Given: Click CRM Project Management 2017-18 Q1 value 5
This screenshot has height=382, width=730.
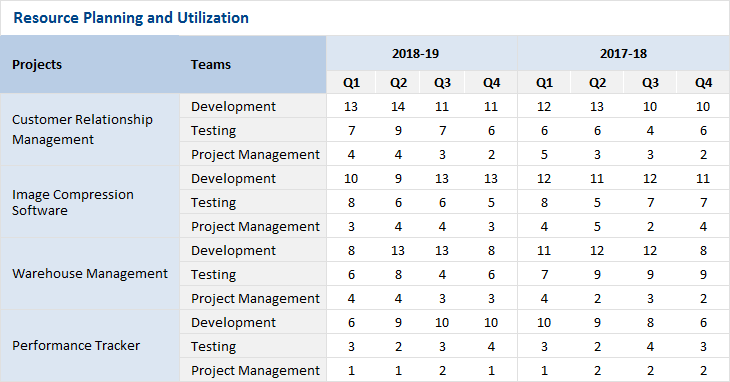Looking at the screenshot, I should [544, 154].
